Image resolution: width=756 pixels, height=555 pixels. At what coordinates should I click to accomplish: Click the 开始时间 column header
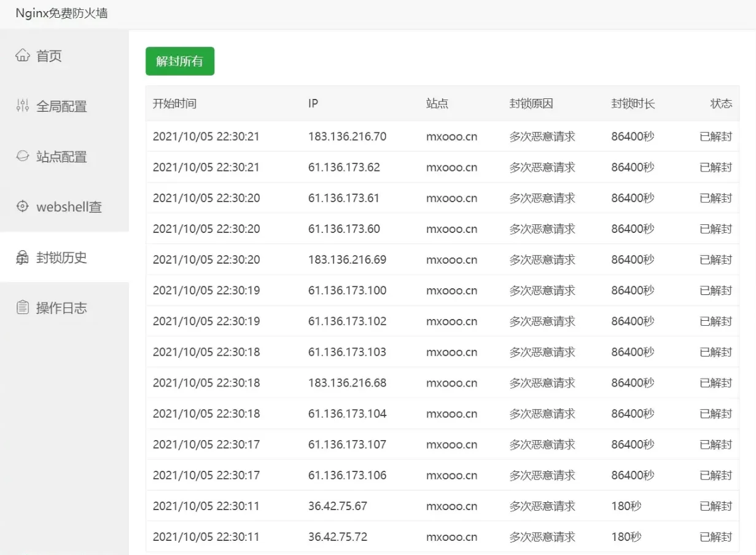coord(174,103)
